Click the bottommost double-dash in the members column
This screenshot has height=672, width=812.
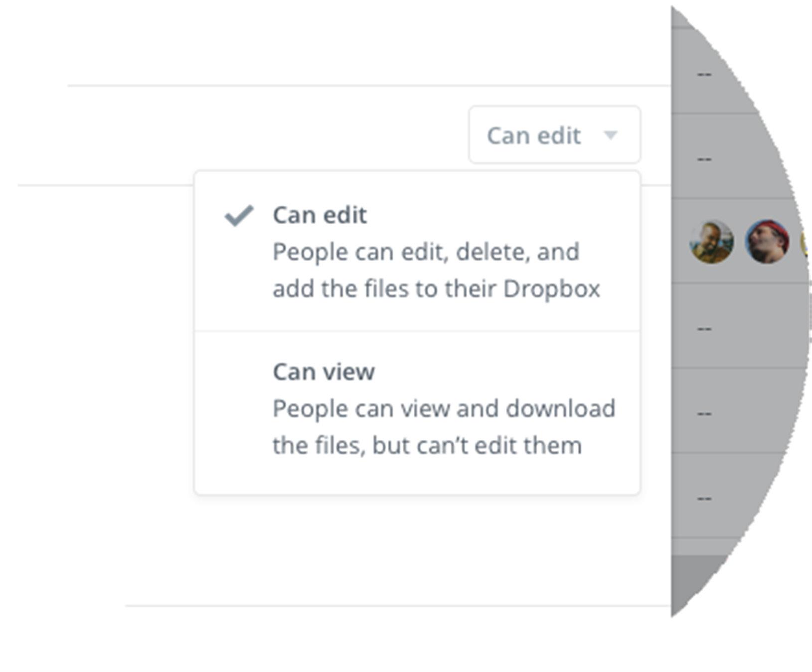tap(704, 498)
